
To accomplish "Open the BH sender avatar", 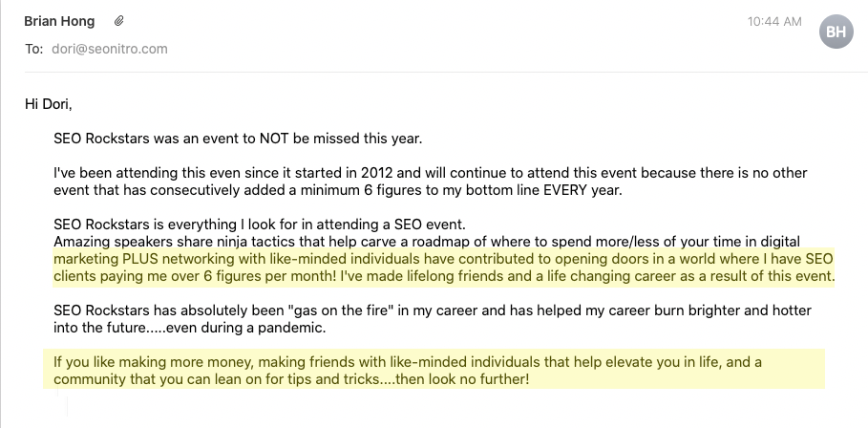I will [x=835, y=32].
